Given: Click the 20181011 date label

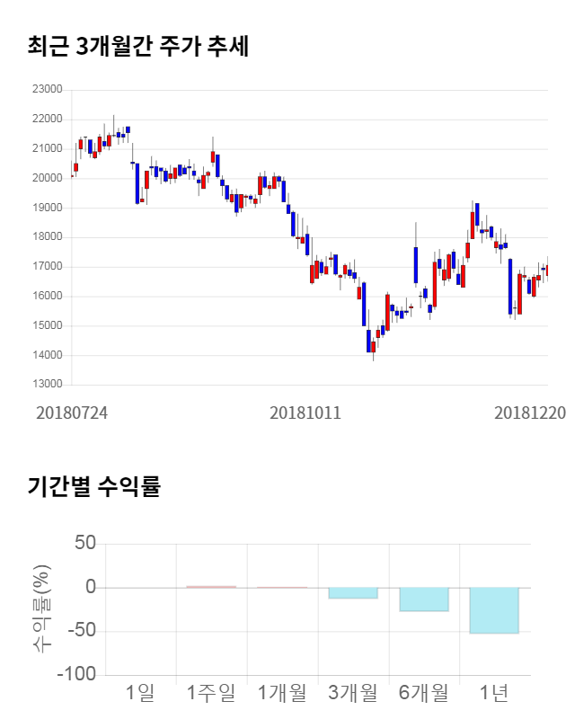Looking at the screenshot, I should [305, 413].
